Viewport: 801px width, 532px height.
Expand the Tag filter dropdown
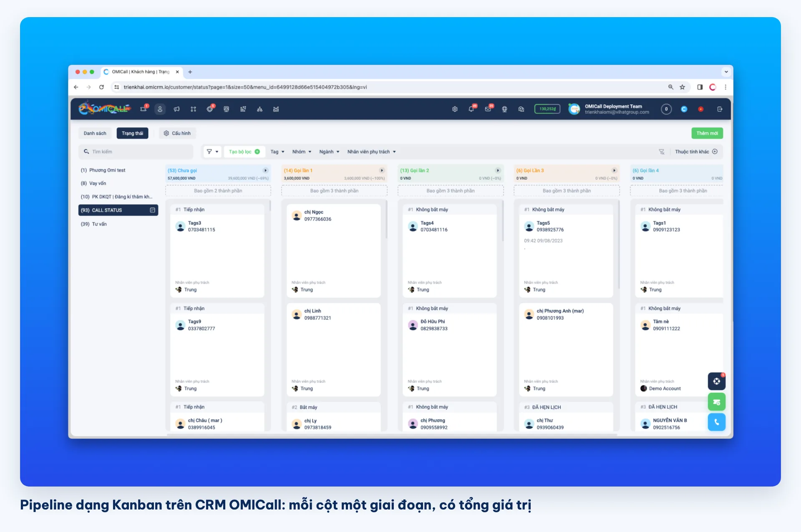[277, 152]
